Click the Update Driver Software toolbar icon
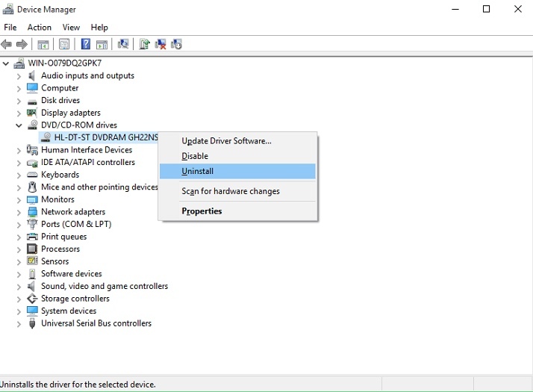 click(144, 44)
